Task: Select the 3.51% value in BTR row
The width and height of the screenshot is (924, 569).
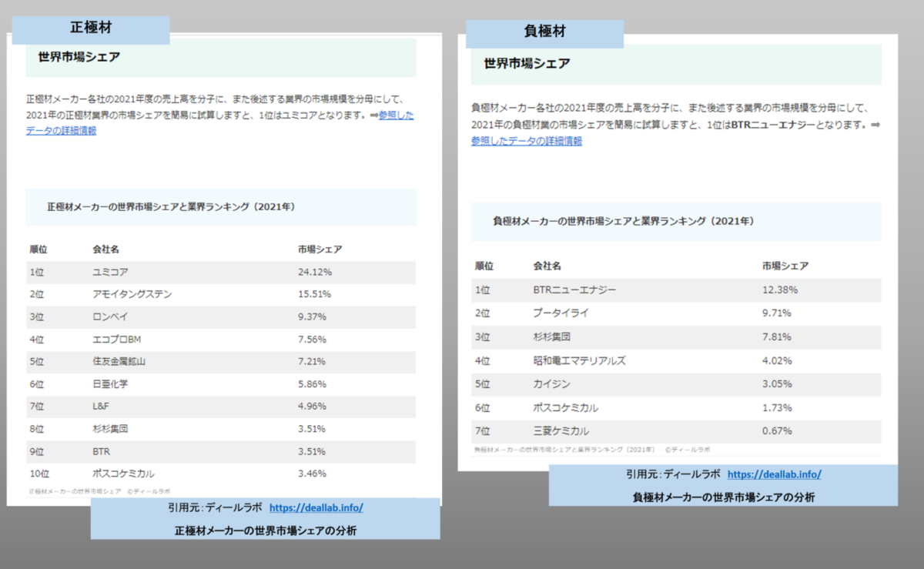Action: (x=313, y=450)
